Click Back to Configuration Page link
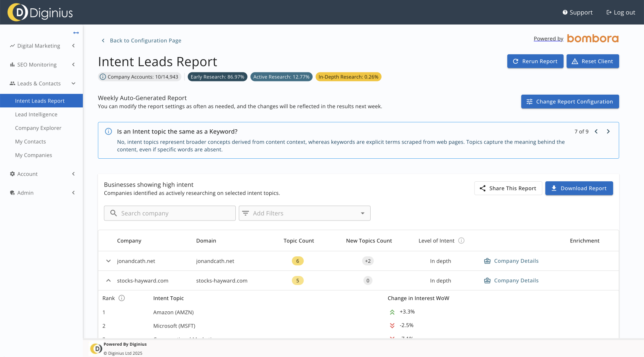644x357 pixels. pos(145,41)
